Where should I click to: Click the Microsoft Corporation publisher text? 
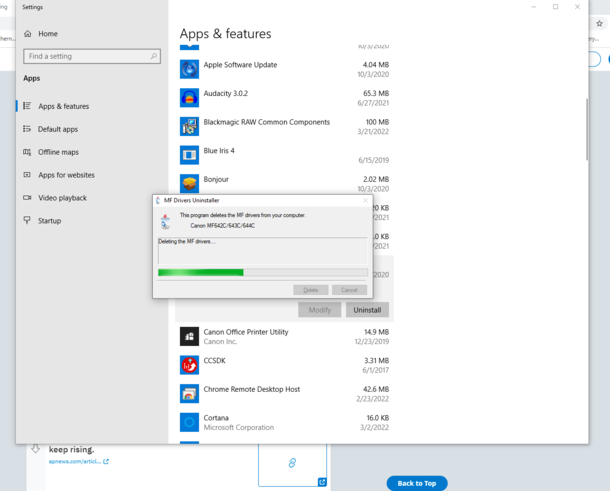[238, 428]
